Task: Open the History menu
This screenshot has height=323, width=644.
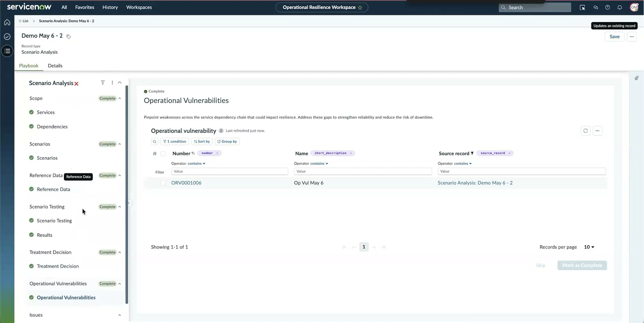Action: 110,7
